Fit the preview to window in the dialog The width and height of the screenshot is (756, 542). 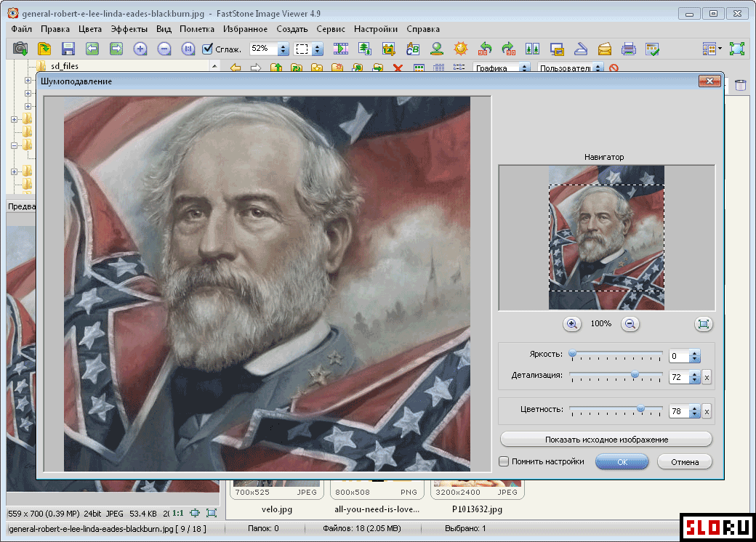(704, 324)
